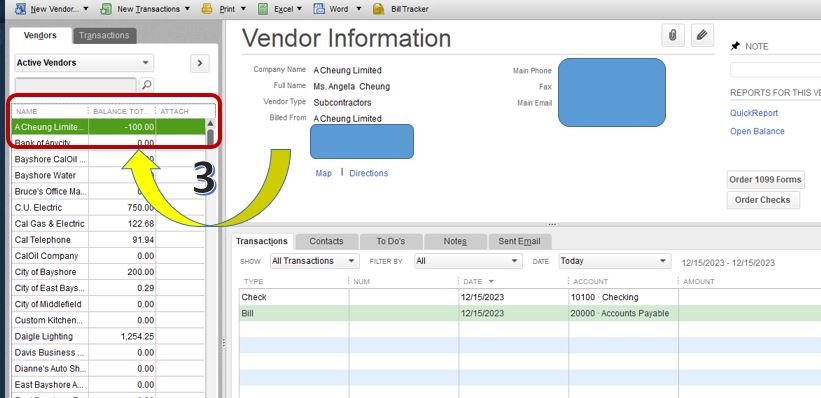The image size is (821, 398).
Task: Select C.U. Electric vendor
Action: pos(108,208)
